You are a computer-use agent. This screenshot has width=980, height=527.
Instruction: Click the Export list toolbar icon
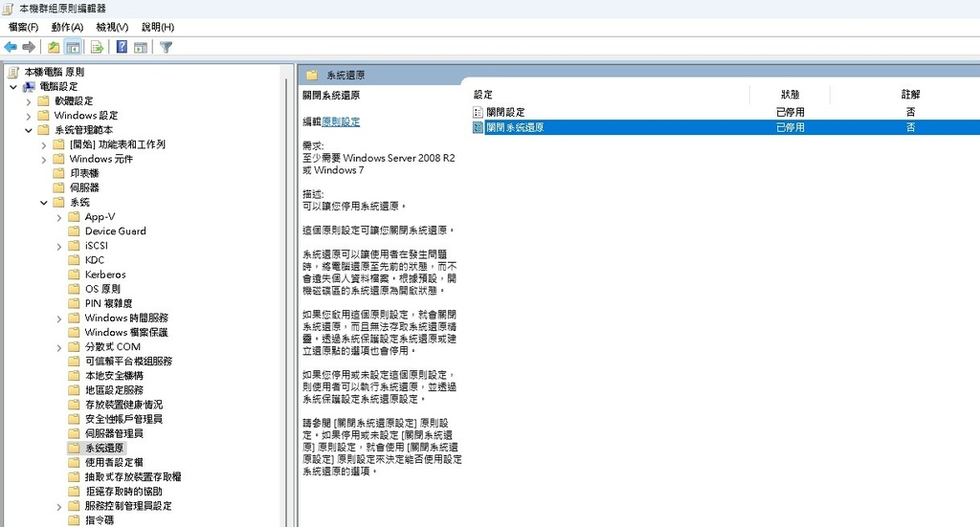[x=97, y=47]
